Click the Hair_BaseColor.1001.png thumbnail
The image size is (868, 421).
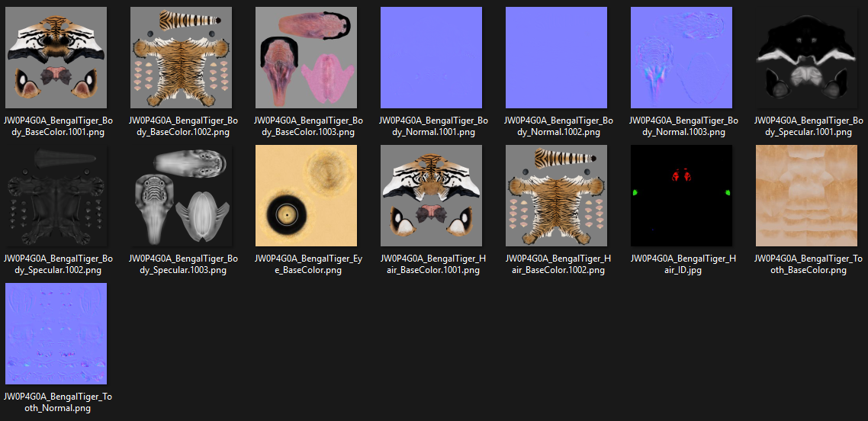(431, 196)
